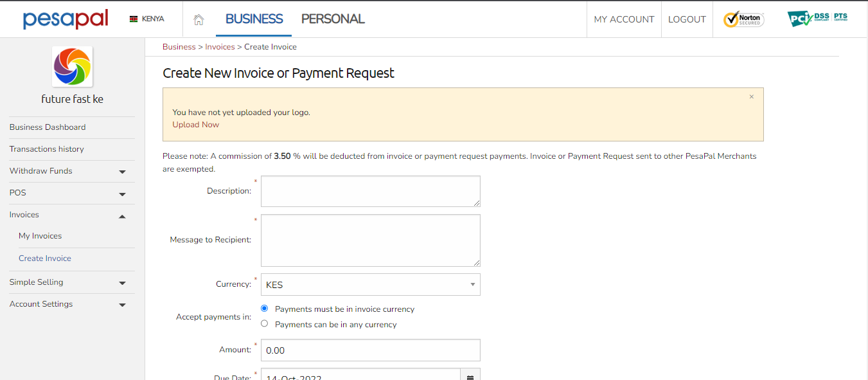This screenshot has height=380, width=868.
Task: Open Transactions history
Action: [47, 149]
